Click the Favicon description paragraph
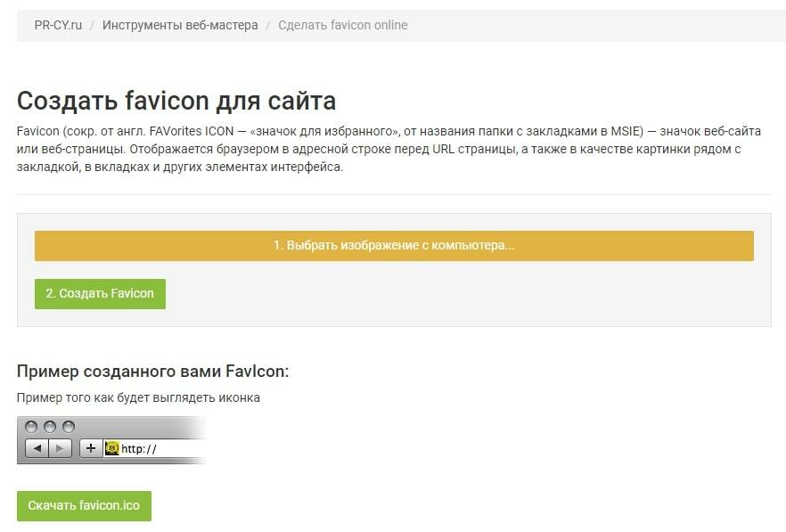Image resolution: width=786 pixels, height=532 pixels. click(x=389, y=149)
